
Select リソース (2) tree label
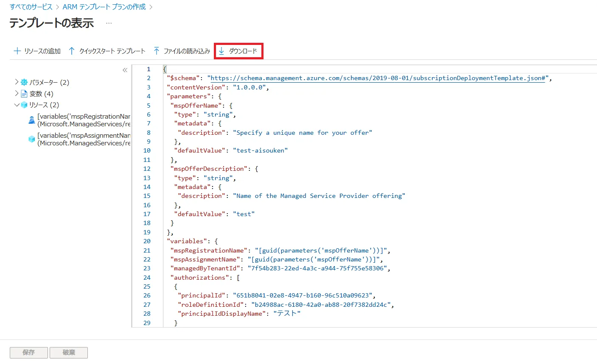click(x=44, y=105)
